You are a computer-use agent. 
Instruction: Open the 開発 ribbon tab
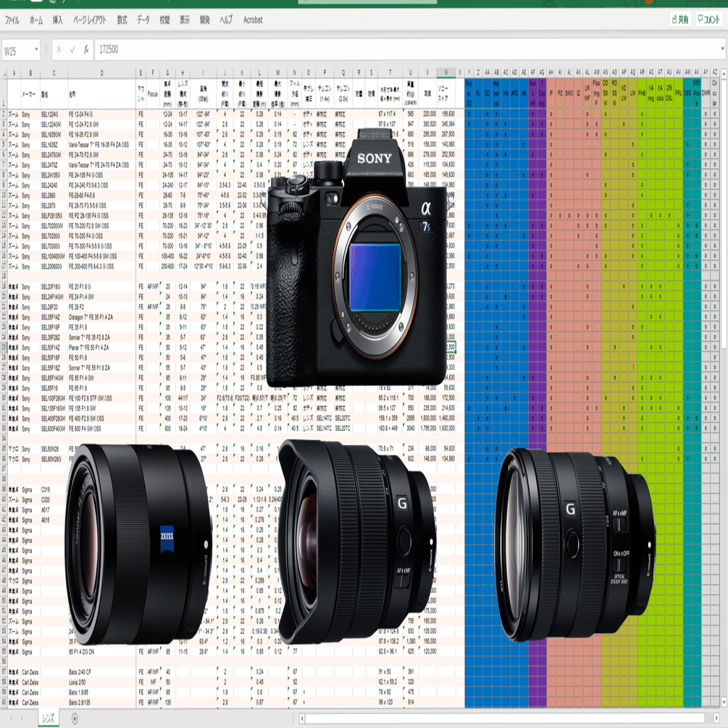[x=205, y=20]
